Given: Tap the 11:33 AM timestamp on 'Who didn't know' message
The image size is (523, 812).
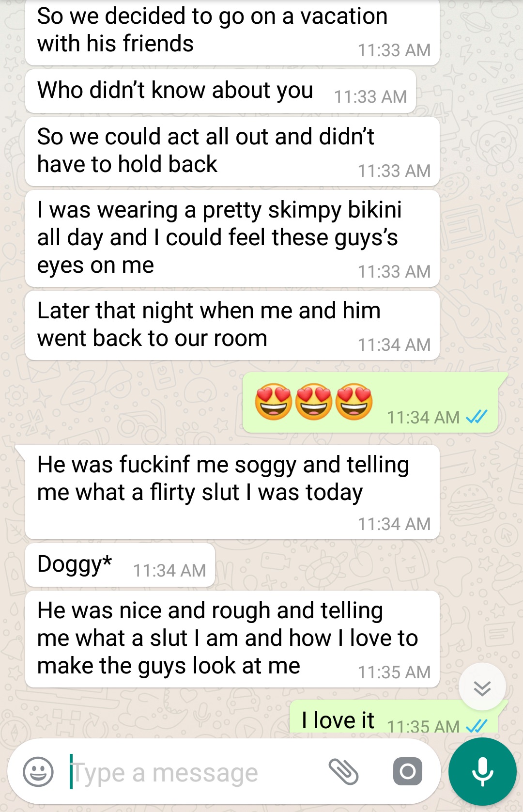Looking at the screenshot, I should point(370,96).
